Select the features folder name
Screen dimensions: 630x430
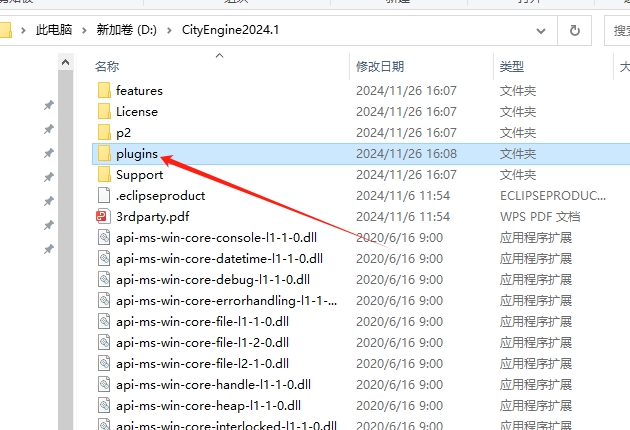[x=139, y=90]
